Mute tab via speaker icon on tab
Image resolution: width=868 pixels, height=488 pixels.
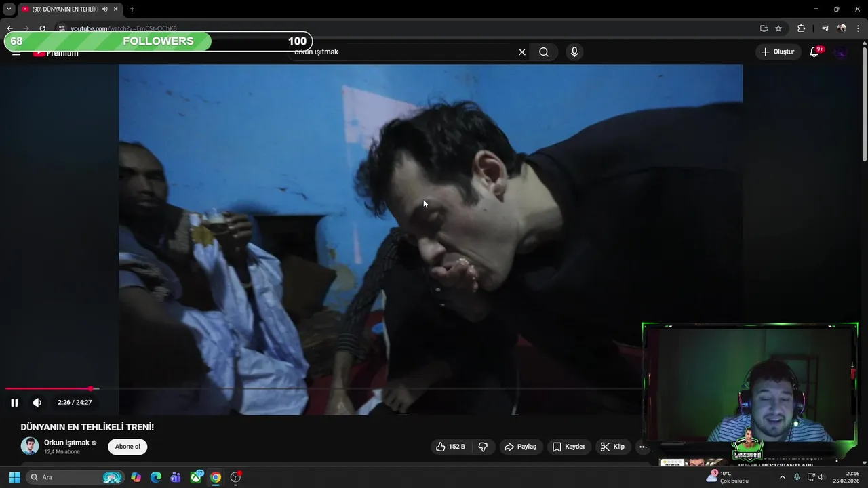point(104,9)
